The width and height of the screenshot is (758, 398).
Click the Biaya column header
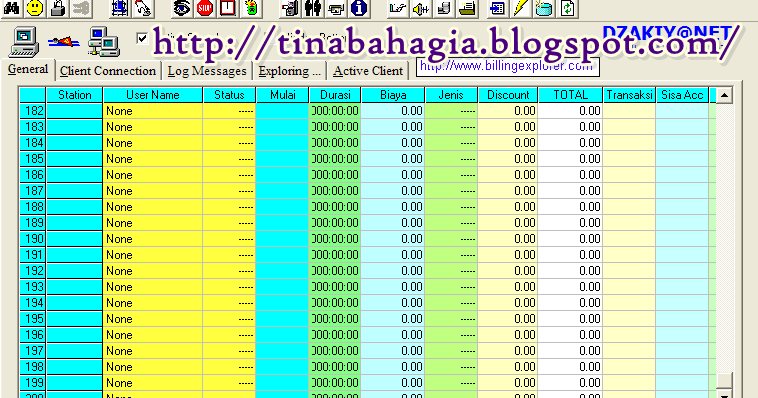coord(393,95)
